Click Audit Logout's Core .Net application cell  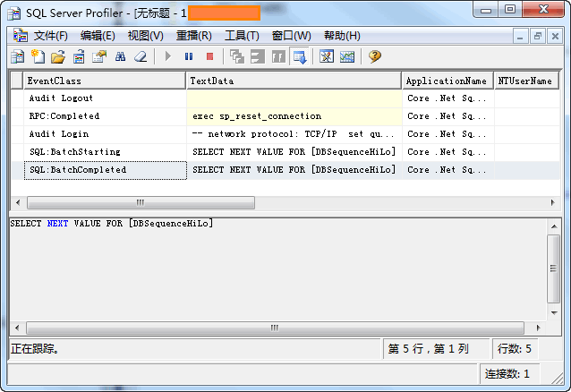click(x=447, y=98)
